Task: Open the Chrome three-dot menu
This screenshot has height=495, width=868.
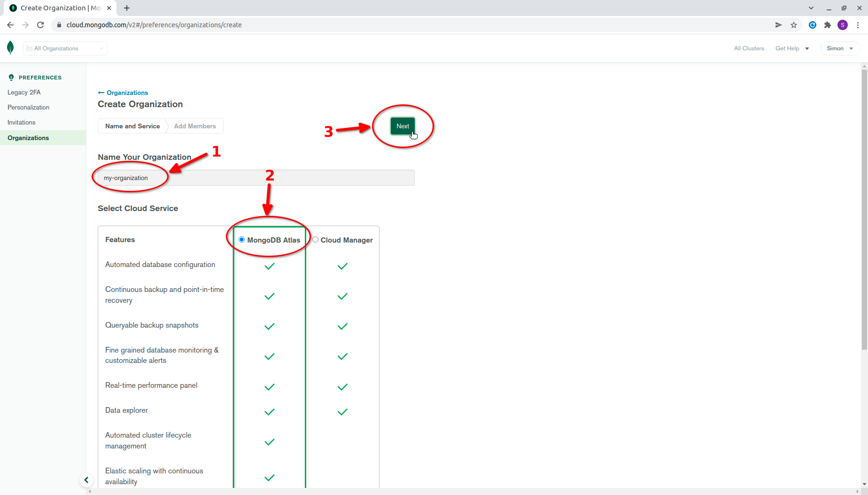Action: (858, 25)
